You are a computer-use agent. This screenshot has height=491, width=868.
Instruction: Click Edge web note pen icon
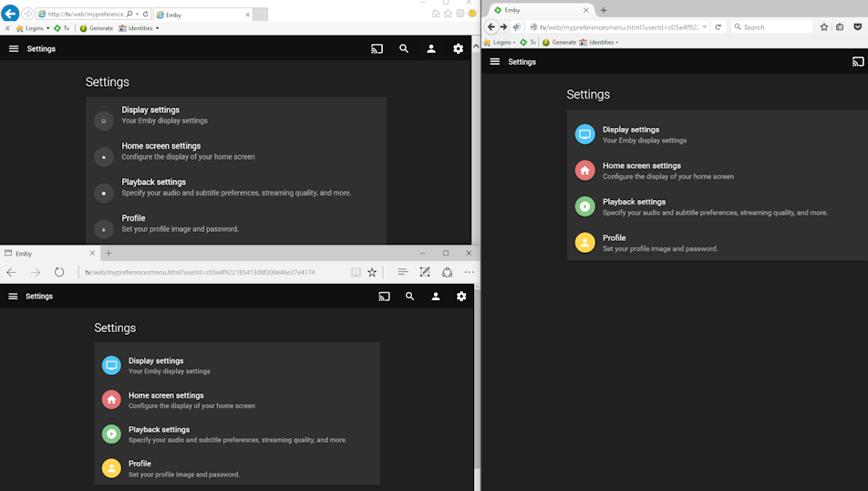425,272
